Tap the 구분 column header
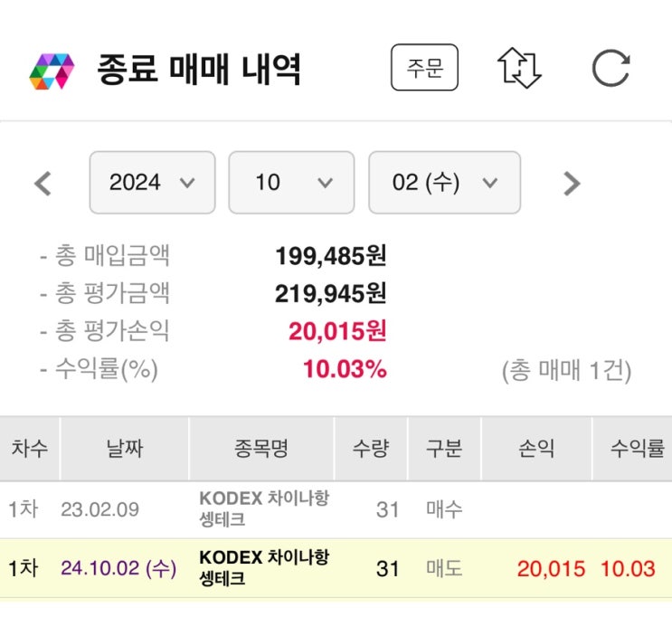Viewport: 672px width, 636px height. click(444, 449)
